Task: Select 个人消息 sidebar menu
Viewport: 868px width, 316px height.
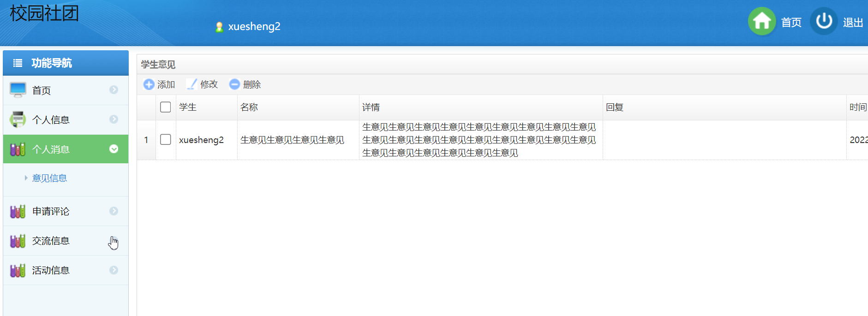Action: [x=66, y=149]
